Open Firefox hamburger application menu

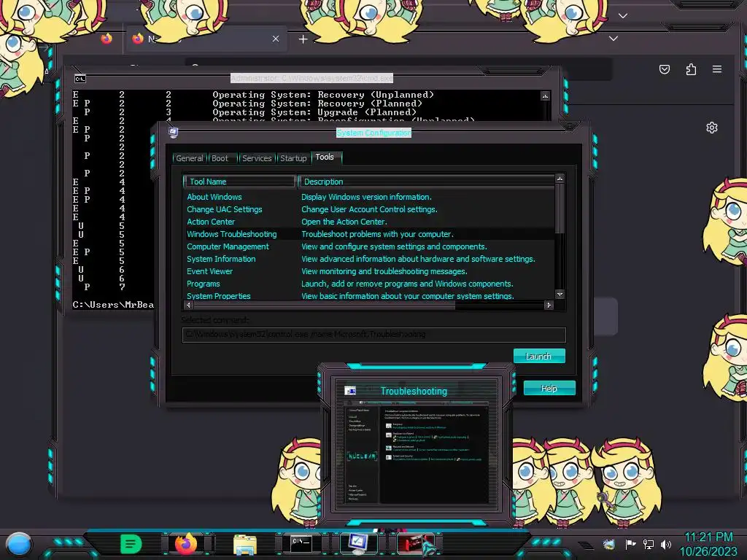tap(717, 69)
